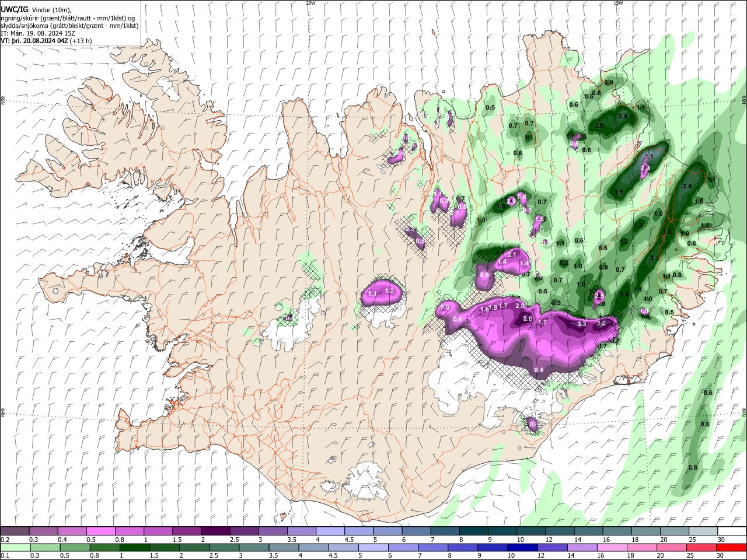
Task: Click the 2.8 snowfall value on the map
Action: coord(528,318)
